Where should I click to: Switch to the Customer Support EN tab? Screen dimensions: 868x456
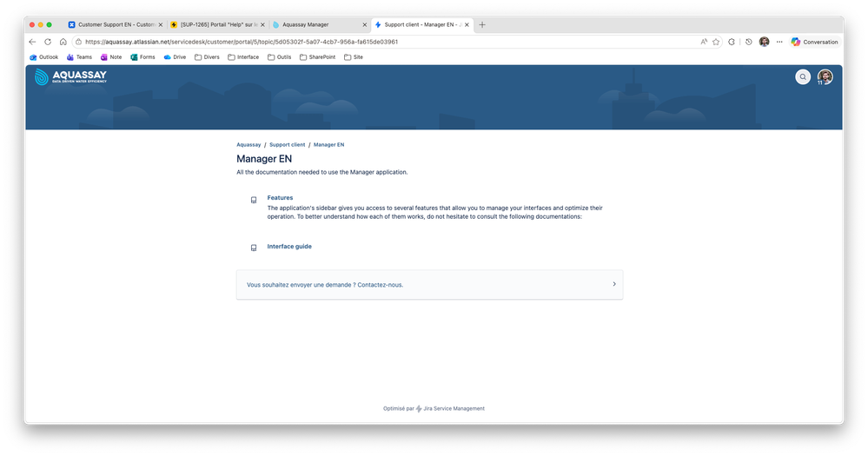(x=116, y=25)
